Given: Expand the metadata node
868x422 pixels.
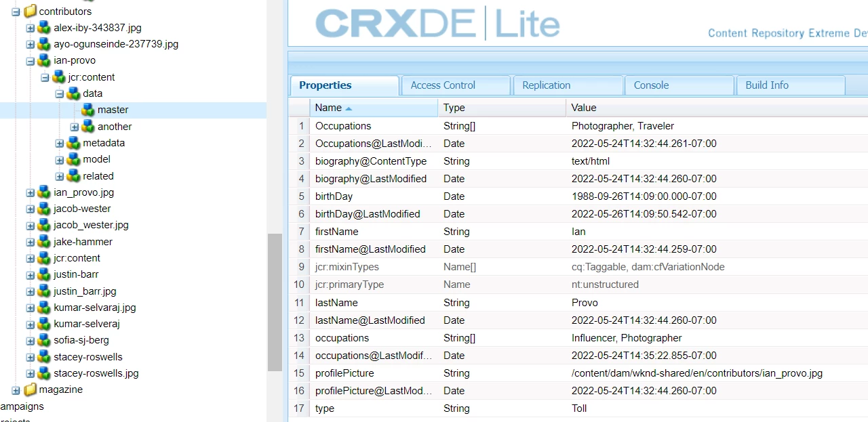Looking at the screenshot, I should click(59, 144).
